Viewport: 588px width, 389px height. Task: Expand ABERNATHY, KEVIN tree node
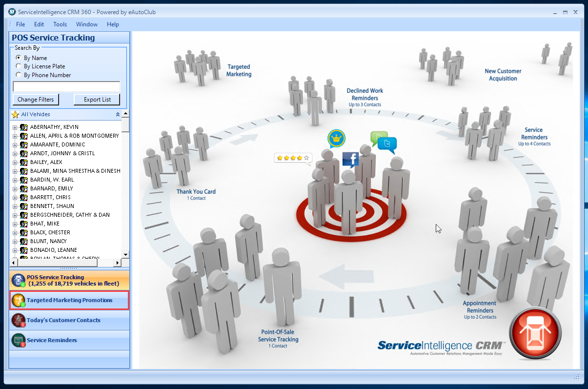(15, 127)
